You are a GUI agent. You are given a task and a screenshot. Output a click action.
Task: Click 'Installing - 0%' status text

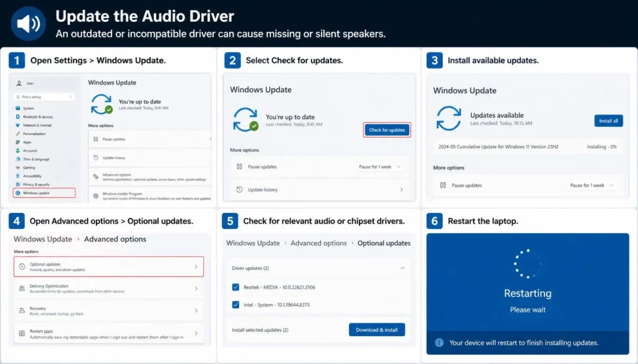click(602, 147)
